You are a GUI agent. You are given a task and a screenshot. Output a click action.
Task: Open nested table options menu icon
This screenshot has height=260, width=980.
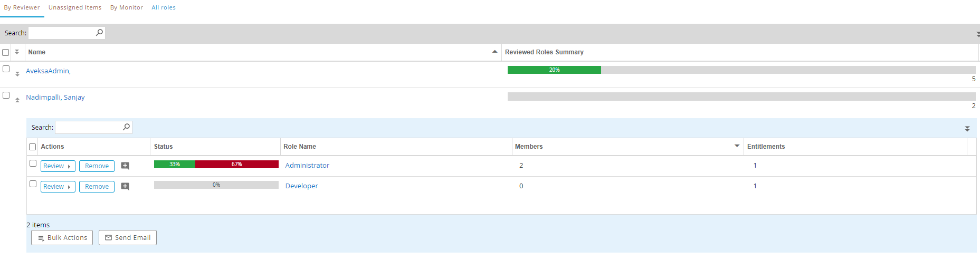[967, 129]
